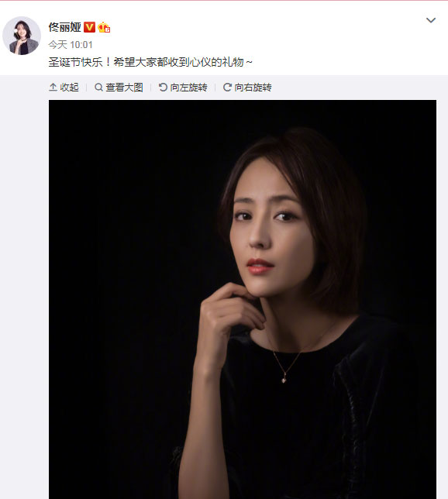Viewport: 448px width, 499px height.
Task: Click the crown membership badge icon
Action: (x=104, y=27)
